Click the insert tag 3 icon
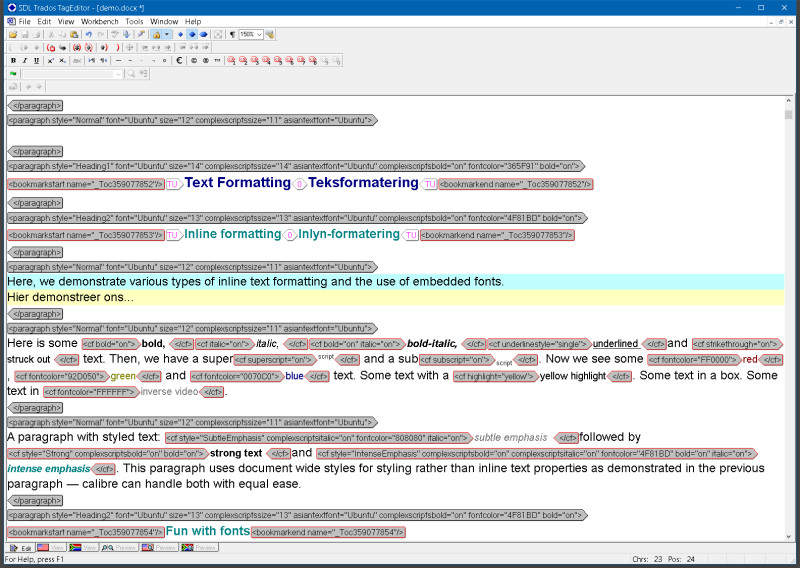The height and width of the screenshot is (568, 800). point(255,61)
